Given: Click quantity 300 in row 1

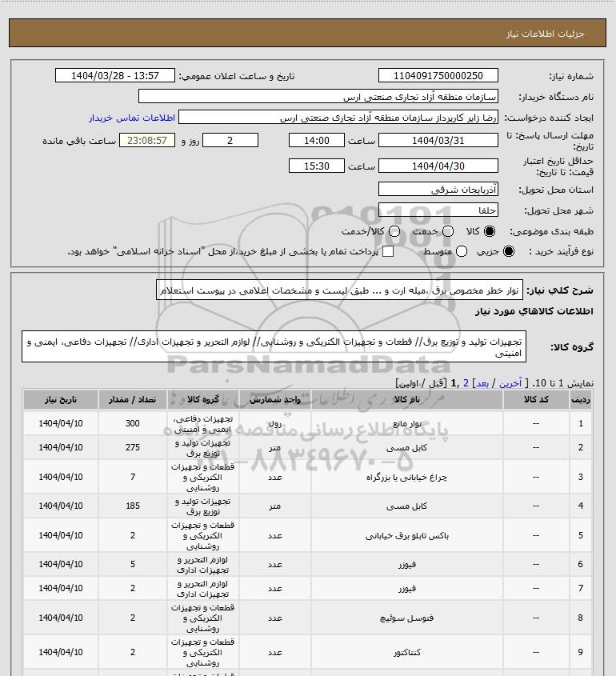Looking at the screenshot, I should (x=132, y=423).
